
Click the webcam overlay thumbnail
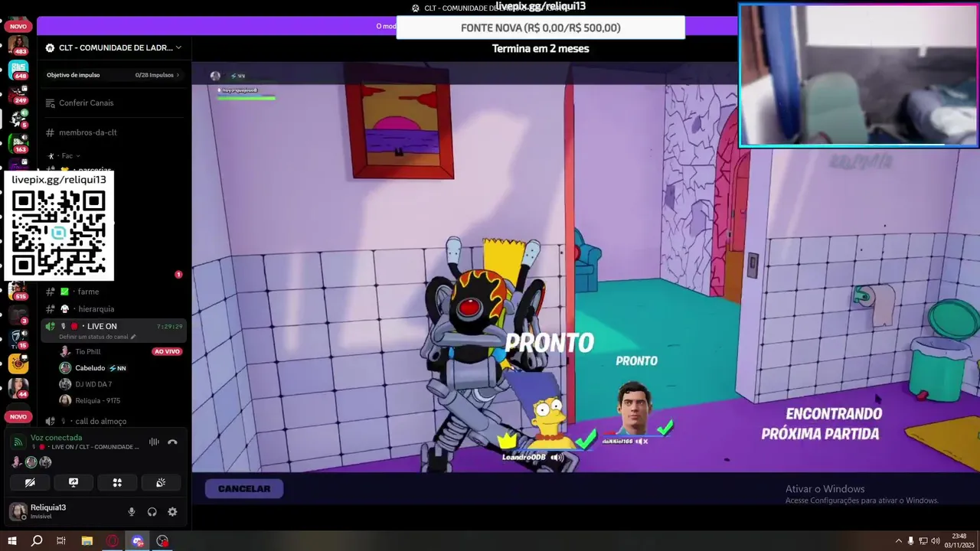tap(858, 75)
